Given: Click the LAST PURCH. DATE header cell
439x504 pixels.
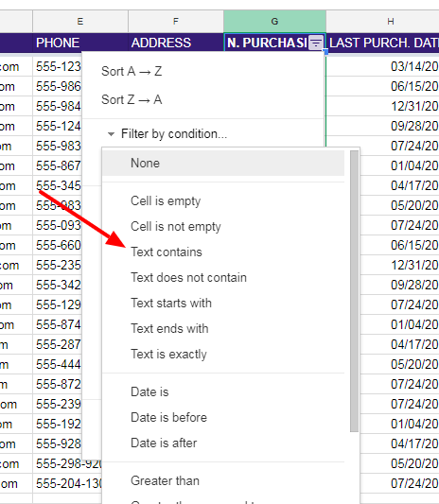Looking at the screenshot, I should 383,43.
